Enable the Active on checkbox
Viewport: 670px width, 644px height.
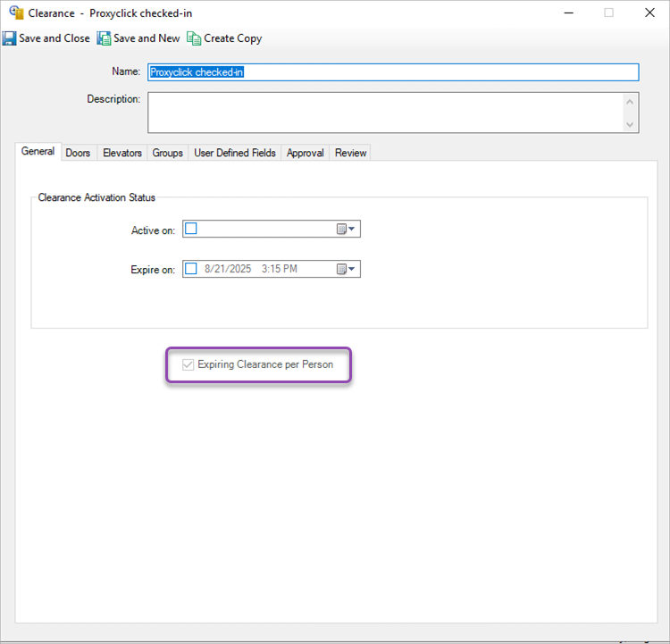point(191,230)
